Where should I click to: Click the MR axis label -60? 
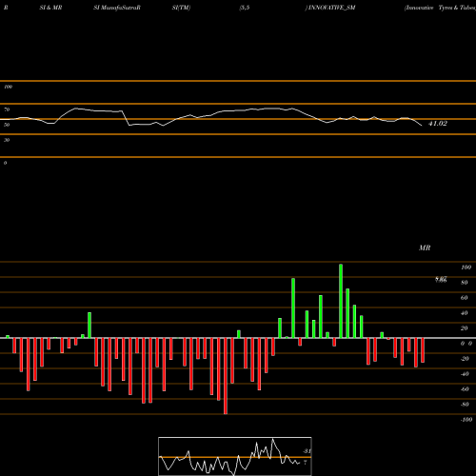[465, 389]
